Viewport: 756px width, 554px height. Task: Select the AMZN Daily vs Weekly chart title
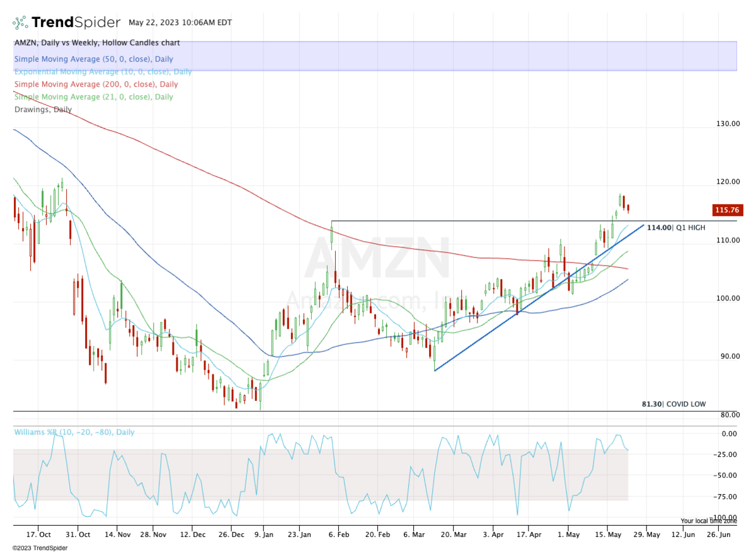click(x=96, y=43)
